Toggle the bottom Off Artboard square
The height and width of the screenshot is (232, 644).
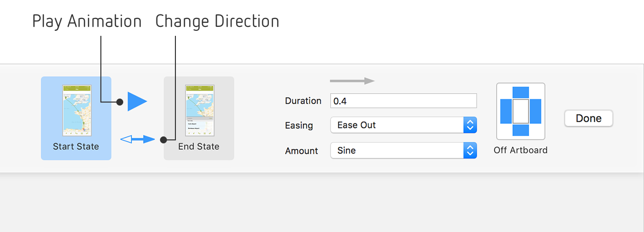pyautogui.click(x=521, y=130)
